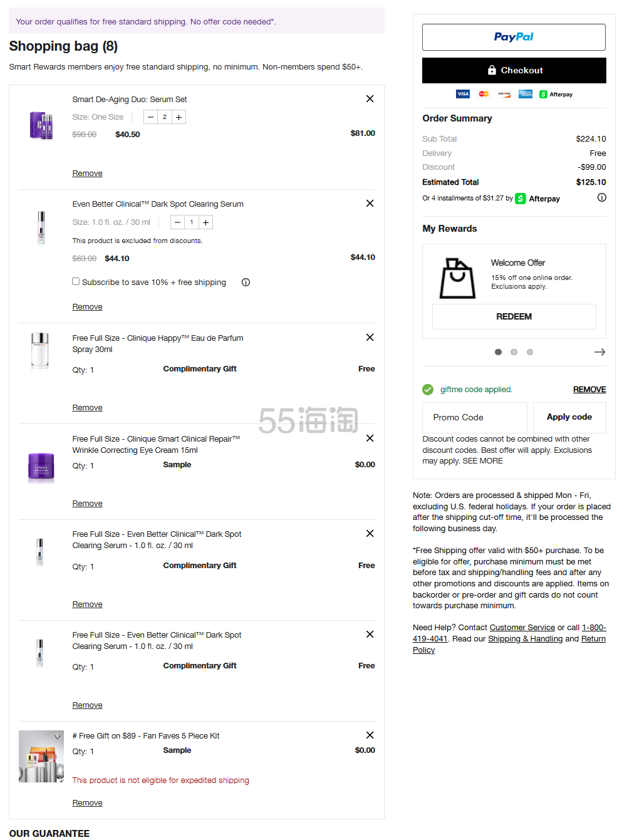Open Fan Faves 5 Piece Kit thumbnail
The image size is (617, 840).
pos(41,756)
